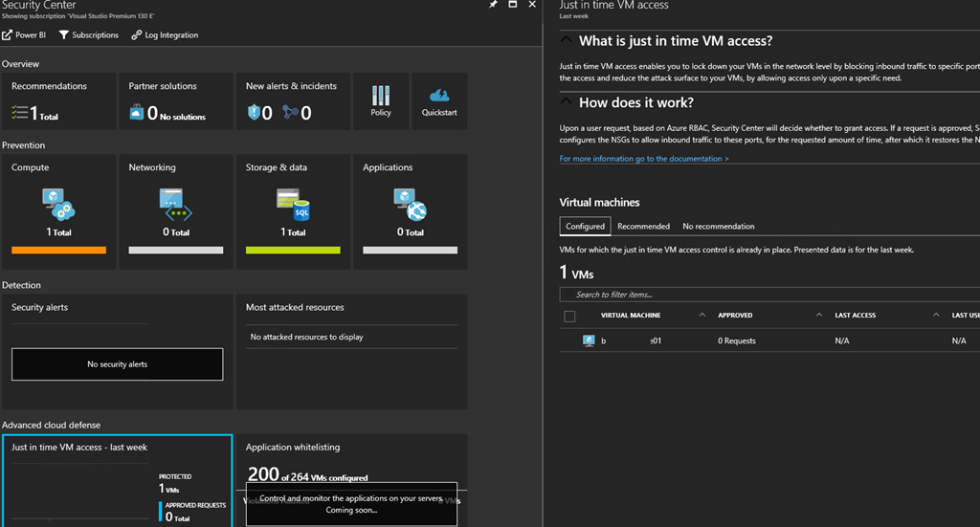Click the orange Compute status bar
The width and height of the screenshot is (980, 527).
coord(58,250)
